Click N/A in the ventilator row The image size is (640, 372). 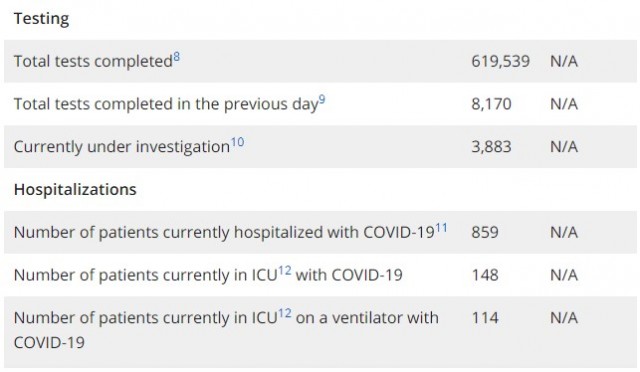564,318
